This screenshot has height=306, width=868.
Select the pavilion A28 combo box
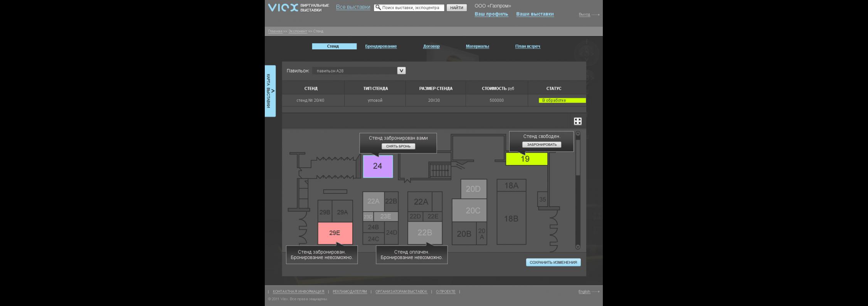[x=355, y=71]
